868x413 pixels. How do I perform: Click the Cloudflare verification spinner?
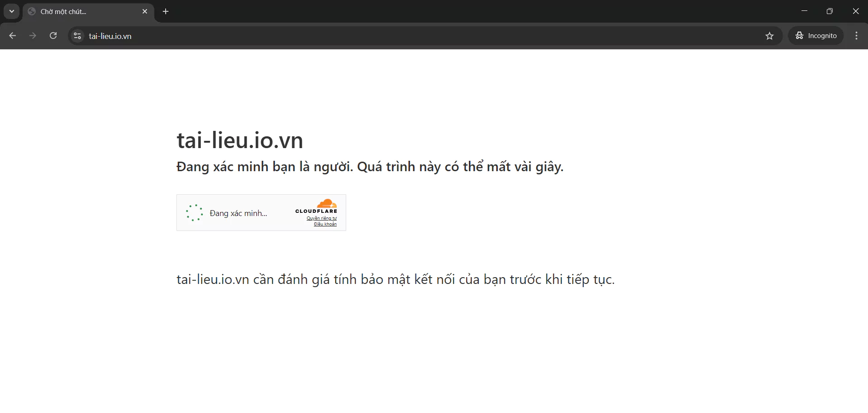pyautogui.click(x=194, y=213)
